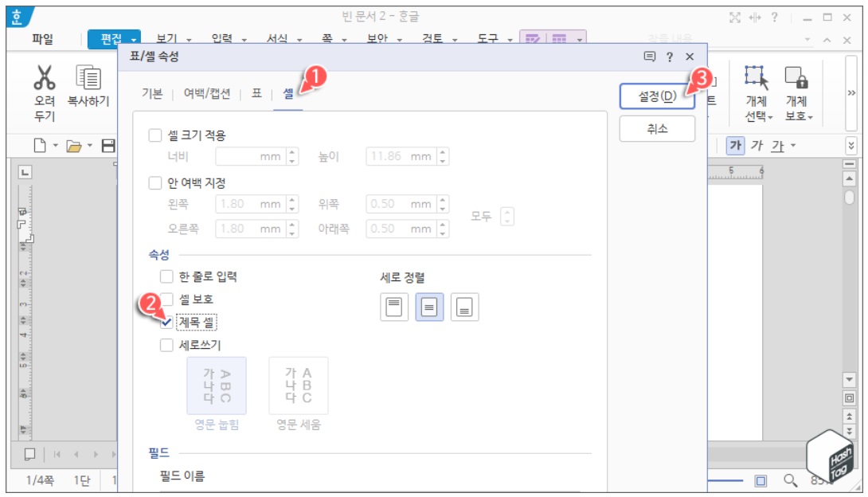Toggle the 제목 셀 checkbox
The image size is (868, 497).
point(166,322)
